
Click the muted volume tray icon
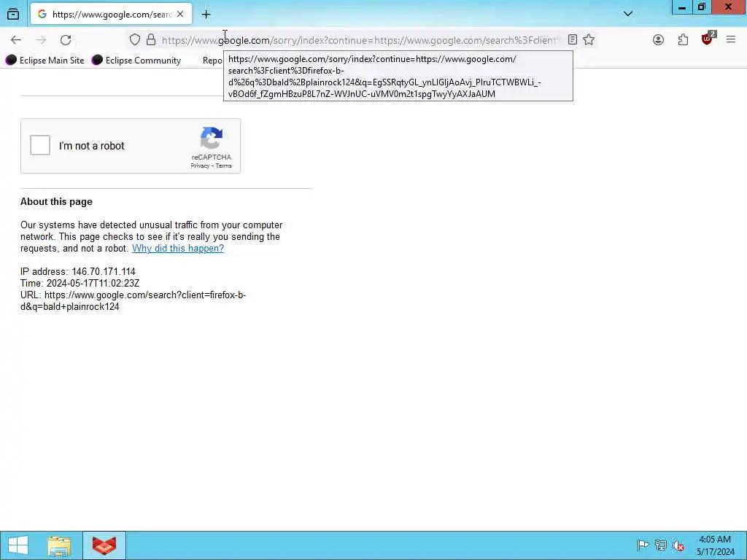(678, 545)
